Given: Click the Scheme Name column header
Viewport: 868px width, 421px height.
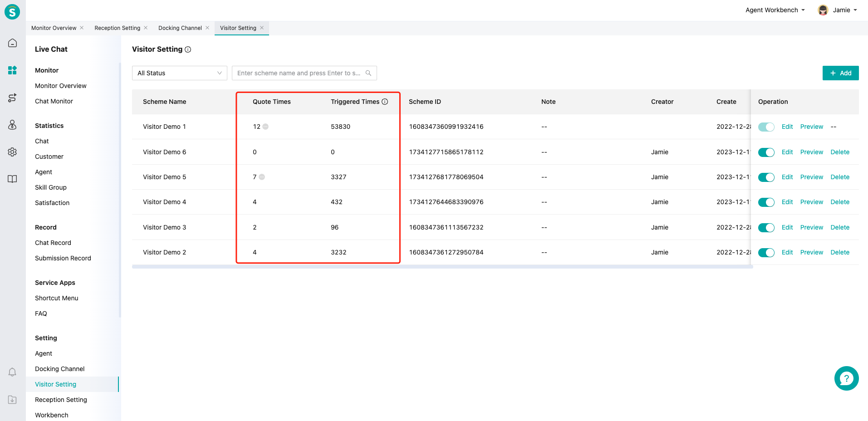Looking at the screenshot, I should pos(165,102).
